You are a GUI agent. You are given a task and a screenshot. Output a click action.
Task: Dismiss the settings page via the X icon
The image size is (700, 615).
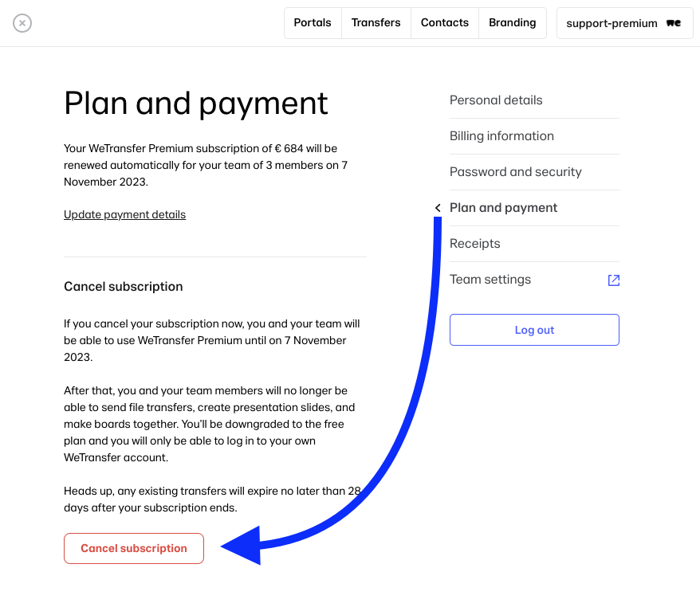(x=22, y=23)
